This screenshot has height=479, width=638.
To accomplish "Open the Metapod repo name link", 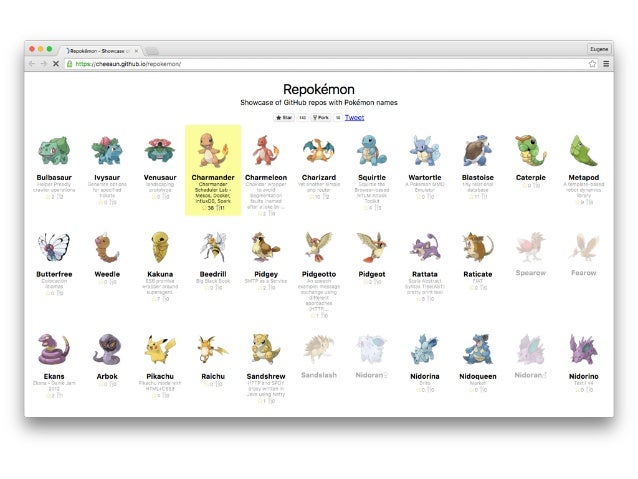I will click(583, 177).
